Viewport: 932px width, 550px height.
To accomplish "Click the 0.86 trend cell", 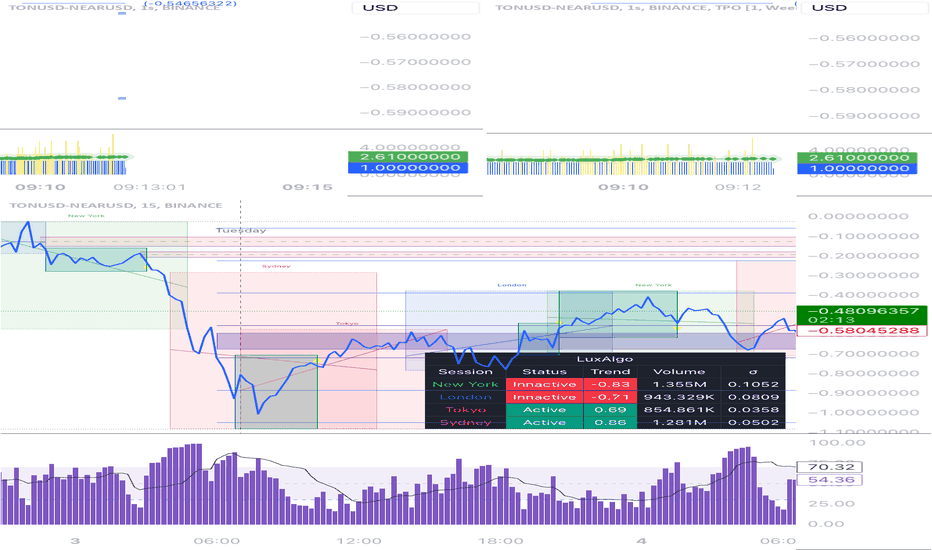I will coord(610,422).
